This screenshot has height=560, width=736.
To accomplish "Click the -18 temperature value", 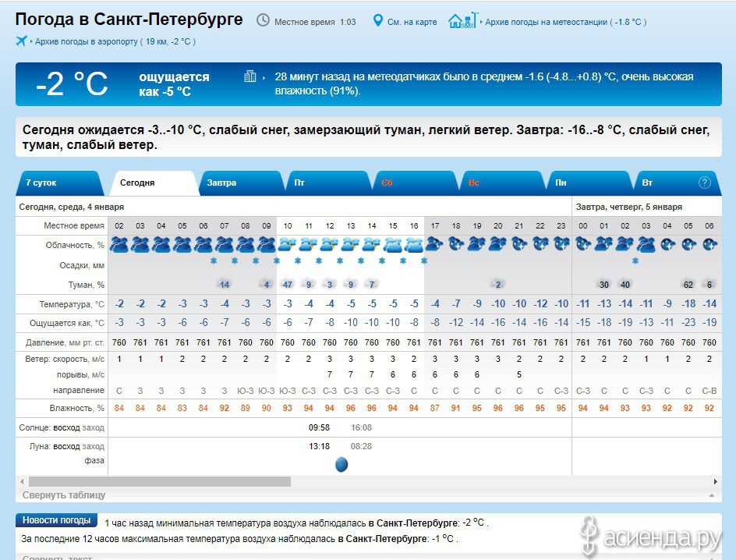I will (688, 303).
